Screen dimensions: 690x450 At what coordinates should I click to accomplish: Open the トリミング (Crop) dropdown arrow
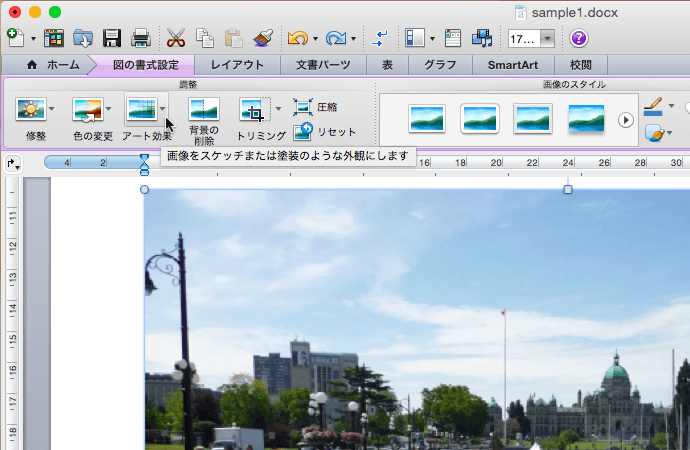pyautogui.click(x=277, y=109)
